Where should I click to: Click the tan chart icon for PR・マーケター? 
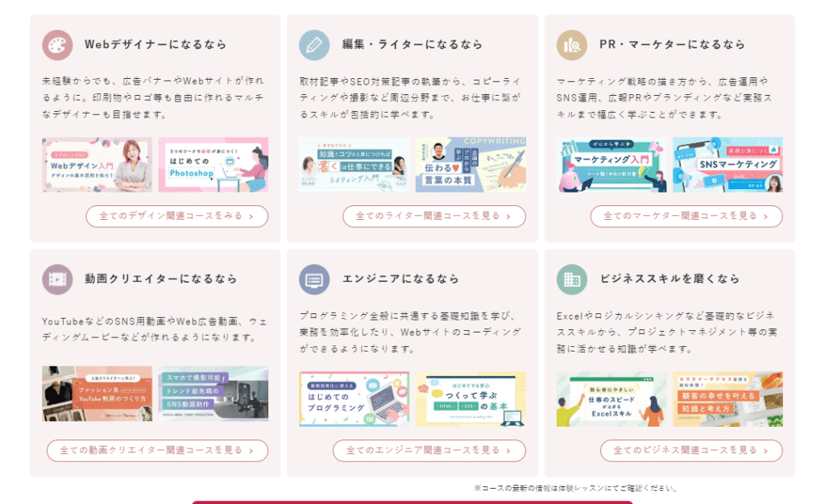coord(572,45)
